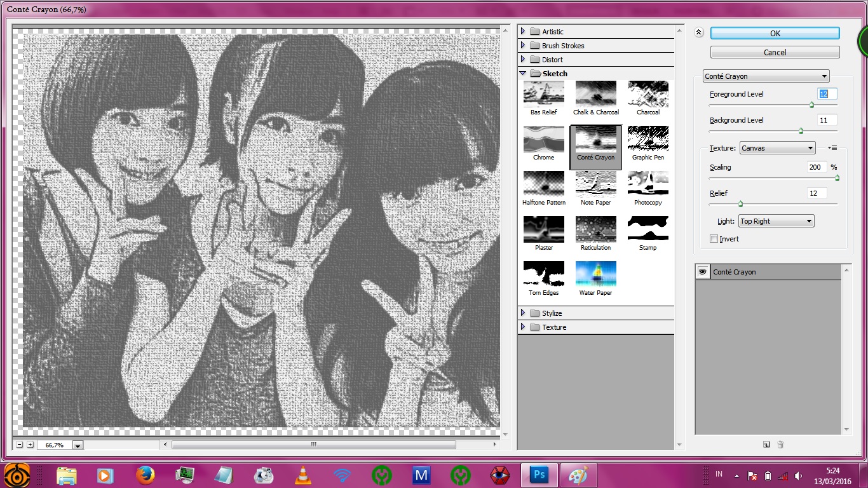Collapse the Sketch category
868x488 pixels.
tap(523, 73)
